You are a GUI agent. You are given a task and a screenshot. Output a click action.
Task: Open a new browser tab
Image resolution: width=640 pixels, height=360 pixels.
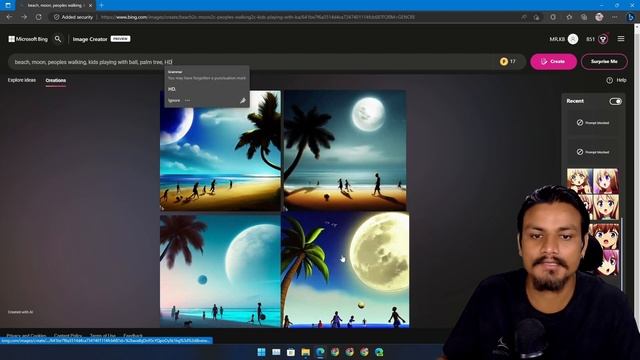point(101,5)
